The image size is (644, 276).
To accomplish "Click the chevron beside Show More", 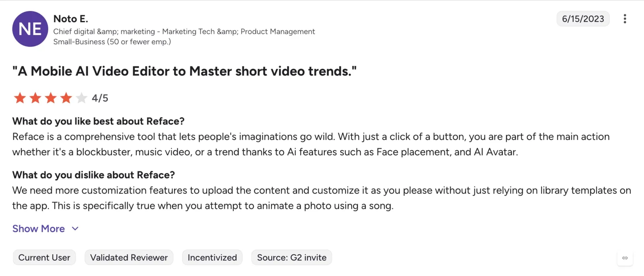I will pyautogui.click(x=75, y=229).
